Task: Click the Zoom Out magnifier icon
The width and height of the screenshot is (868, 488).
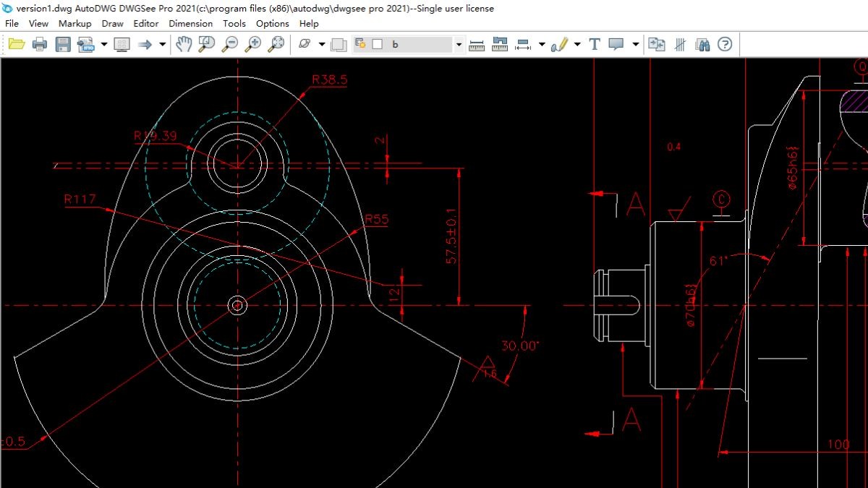Action: [x=229, y=44]
